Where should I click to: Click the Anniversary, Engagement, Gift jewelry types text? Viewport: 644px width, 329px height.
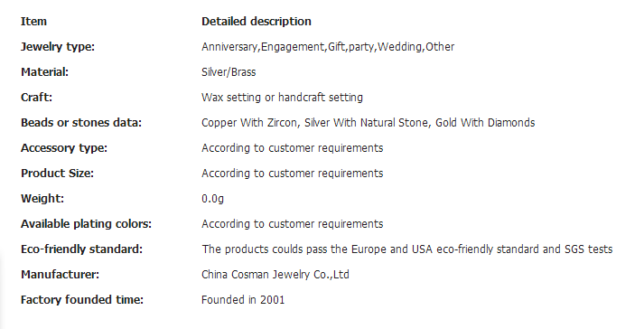tap(328, 47)
